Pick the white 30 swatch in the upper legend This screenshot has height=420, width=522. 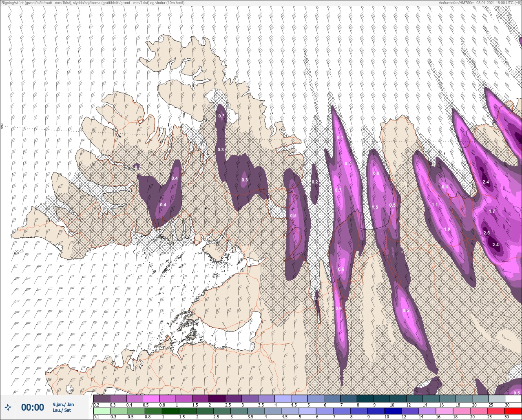tap(513, 398)
